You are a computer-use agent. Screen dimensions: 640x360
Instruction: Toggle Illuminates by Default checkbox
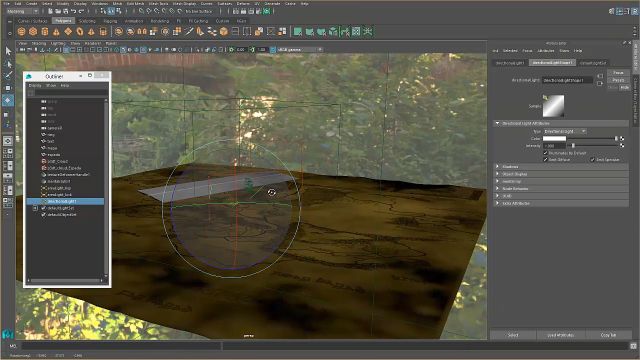click(x=546, y=153)
